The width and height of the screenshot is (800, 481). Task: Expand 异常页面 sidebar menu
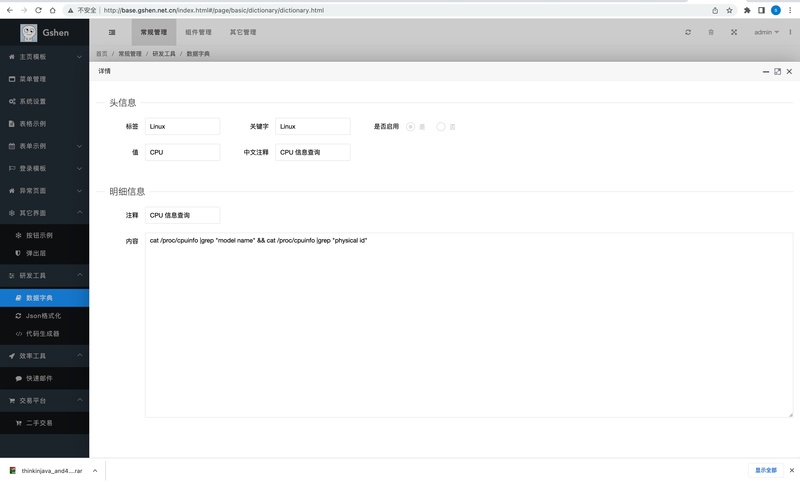(x=44, y=191)
